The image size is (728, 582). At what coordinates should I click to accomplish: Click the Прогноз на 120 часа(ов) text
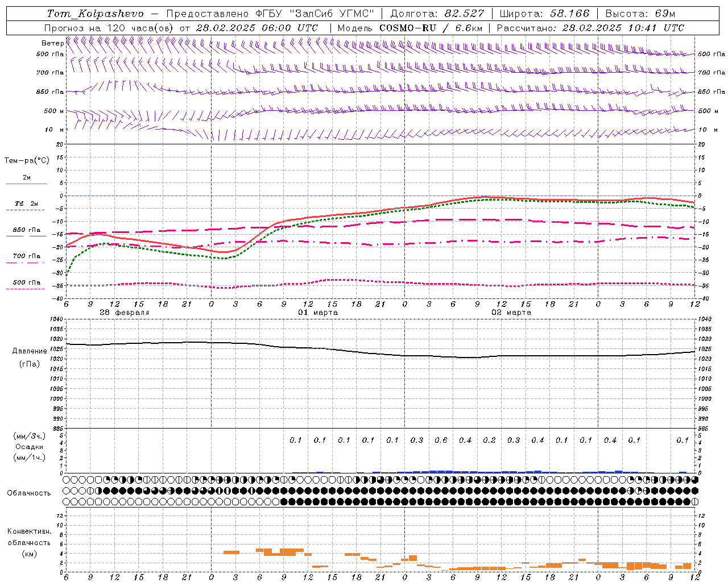[110, 28]
